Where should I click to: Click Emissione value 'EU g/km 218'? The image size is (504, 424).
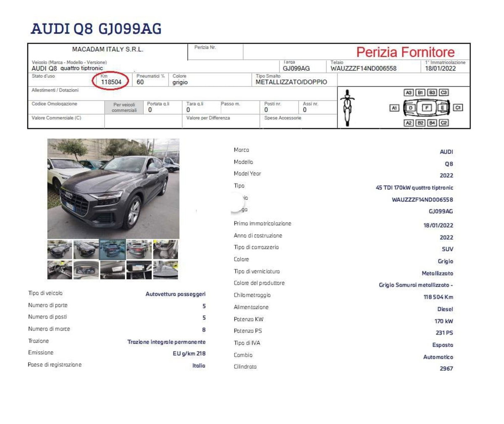(x=189, y=354)
